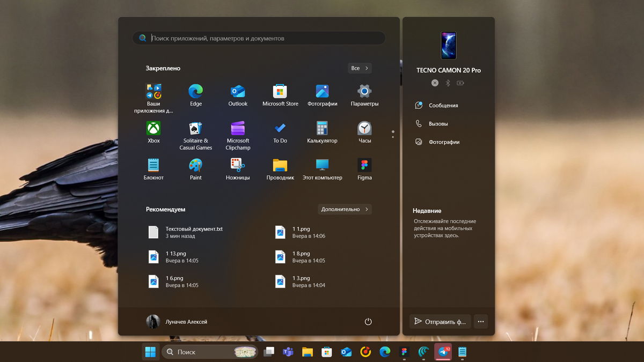The height and width of the screenshot is (362, 644).
Task: Select the TECNO CAMON 20 Pro phone thumbnail
Action: click(x=449, y=45)
